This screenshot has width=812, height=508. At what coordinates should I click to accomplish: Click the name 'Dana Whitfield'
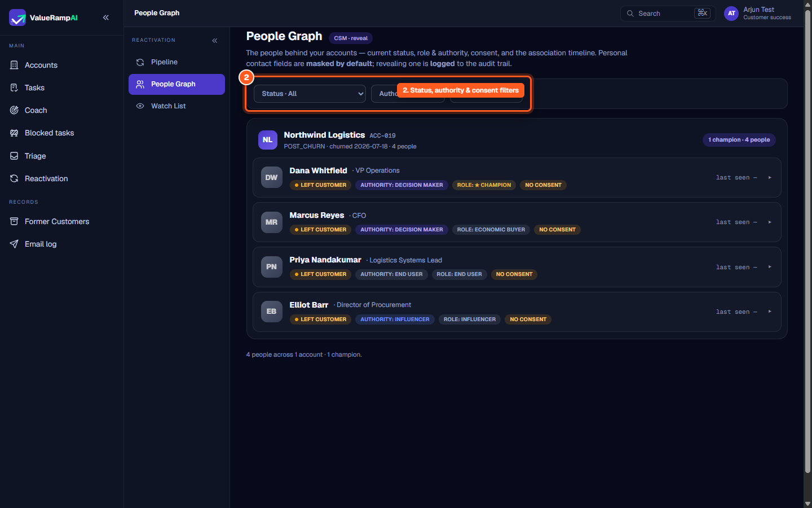(318, 170)
